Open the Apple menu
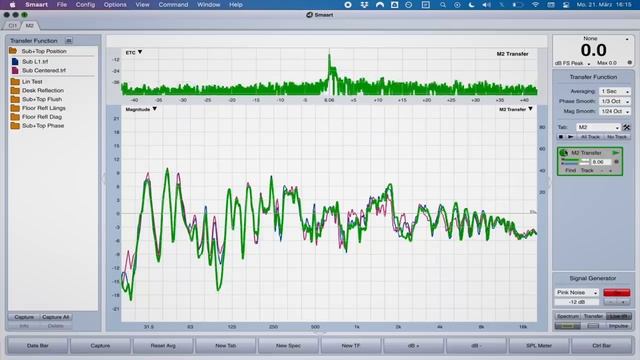Screen dimensions: 640x360 12,5
